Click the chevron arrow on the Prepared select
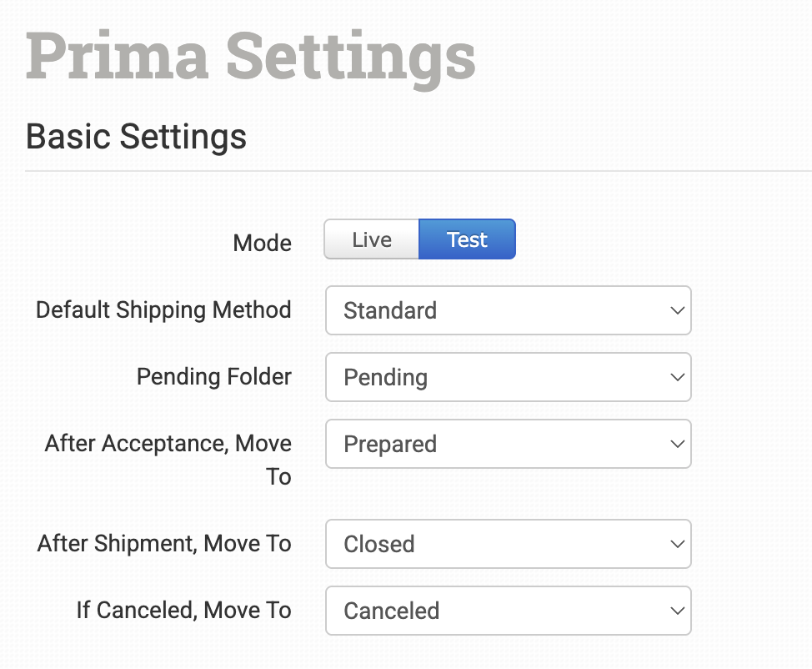 (676, 444)
